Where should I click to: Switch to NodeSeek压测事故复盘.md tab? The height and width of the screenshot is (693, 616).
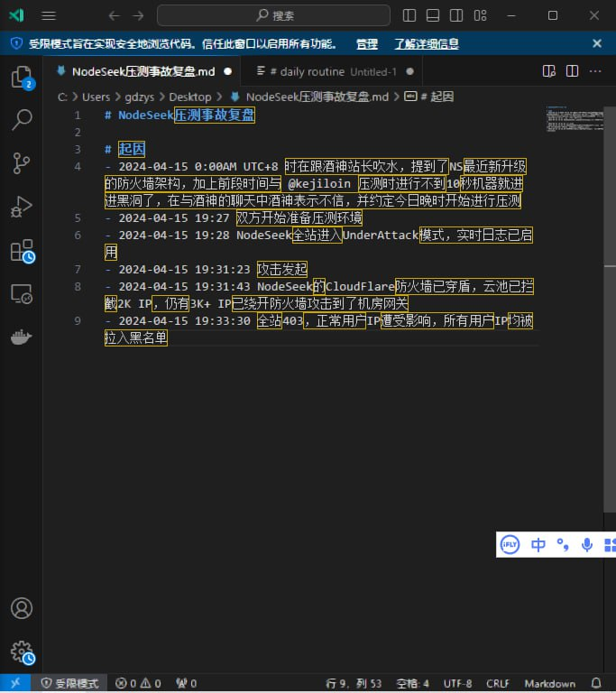[143, 71]
